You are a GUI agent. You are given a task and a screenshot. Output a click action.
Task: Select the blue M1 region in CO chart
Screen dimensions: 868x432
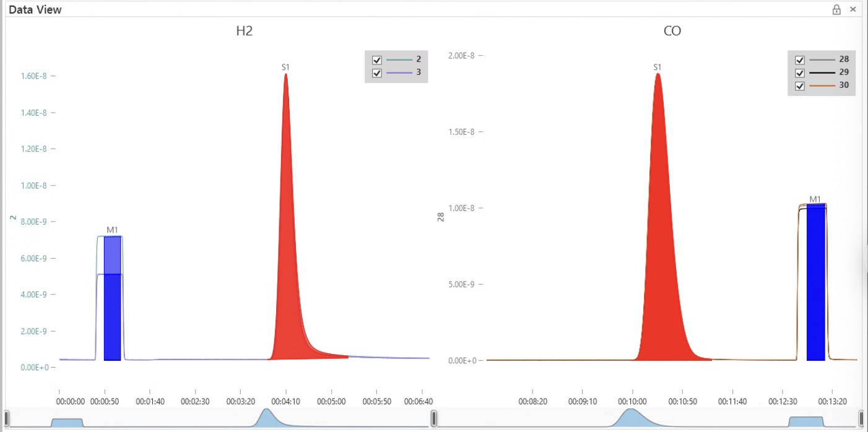coord(815,282)
